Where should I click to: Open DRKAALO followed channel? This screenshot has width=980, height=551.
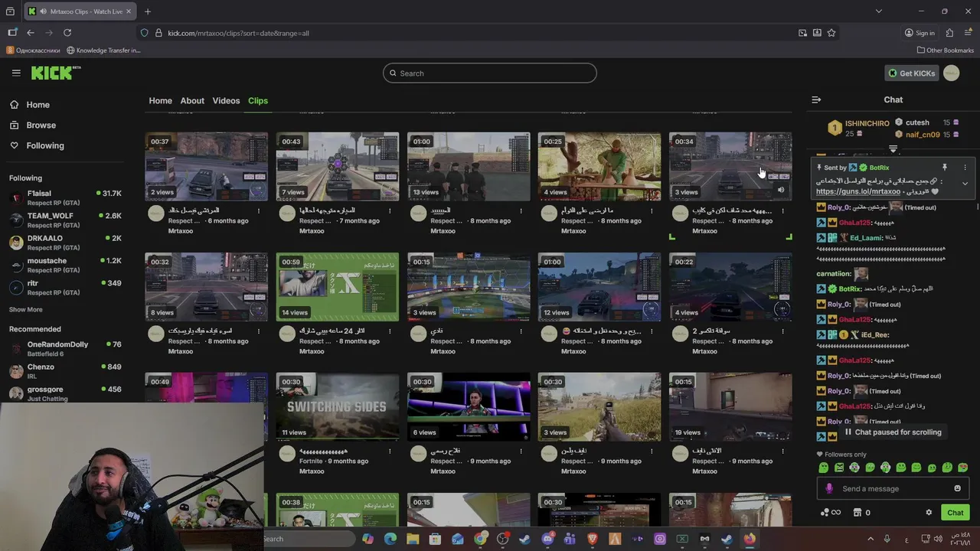[65, 243]
